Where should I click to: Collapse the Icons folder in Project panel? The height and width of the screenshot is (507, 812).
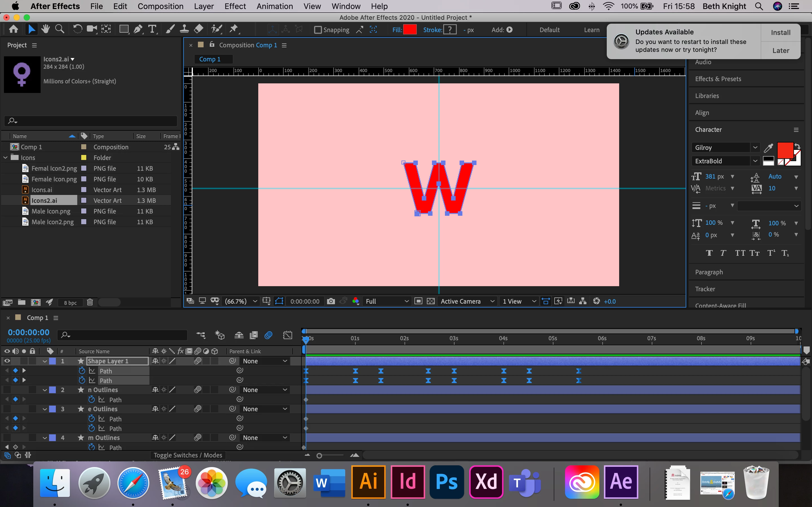5,157
